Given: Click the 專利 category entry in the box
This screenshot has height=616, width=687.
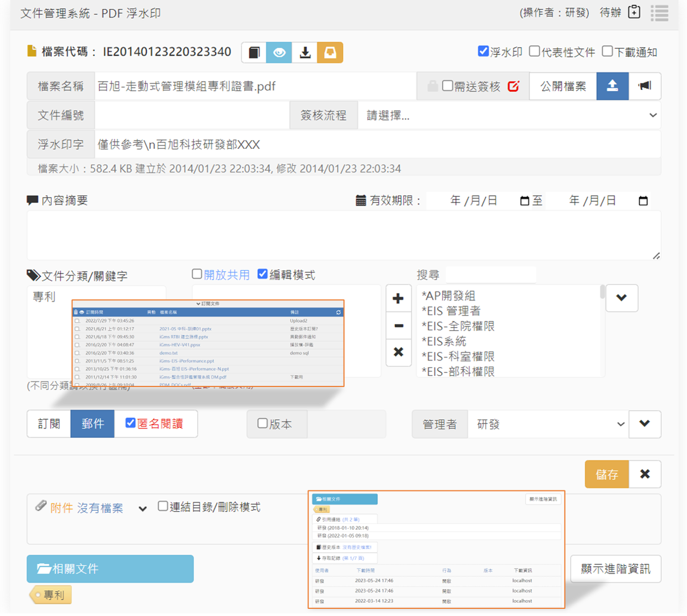Looking at the screenshot, I should [44, 297].
